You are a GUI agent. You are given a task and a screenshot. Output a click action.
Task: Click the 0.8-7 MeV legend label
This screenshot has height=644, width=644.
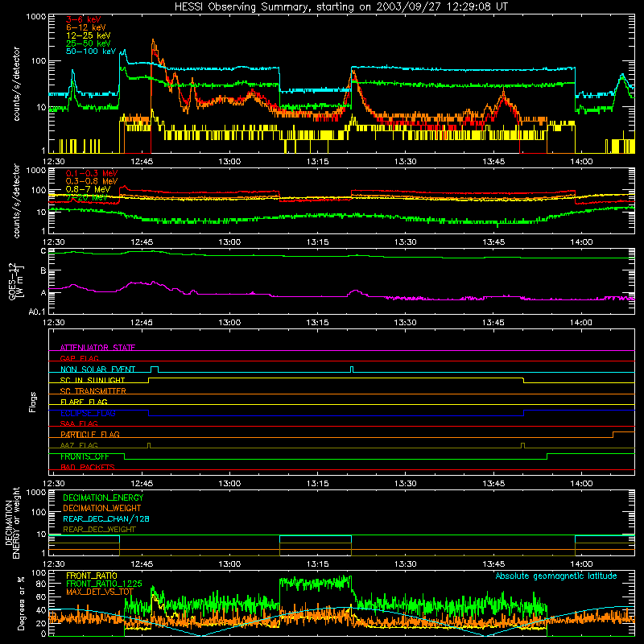pyautogui.click(x=89, y=189)
